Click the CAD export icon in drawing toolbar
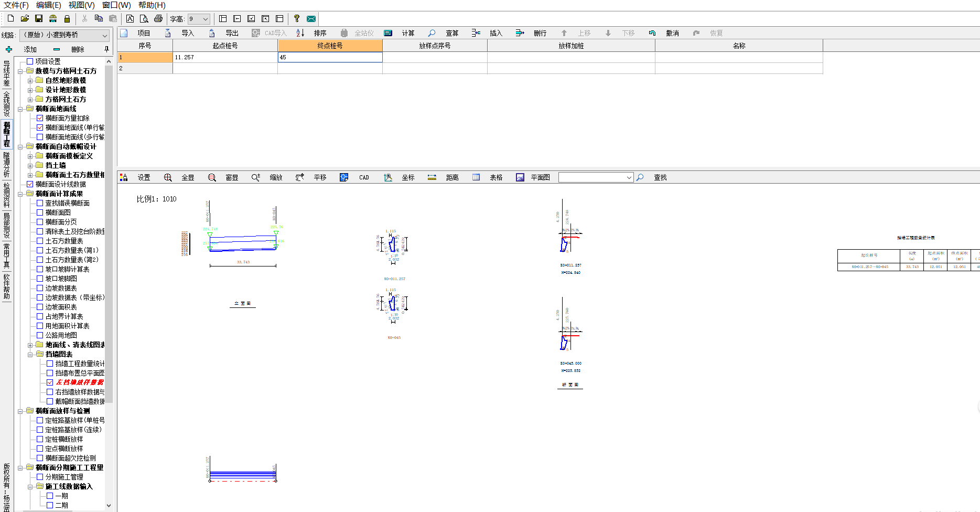Viewport: 980px width, 512px height. click(344, 177)
